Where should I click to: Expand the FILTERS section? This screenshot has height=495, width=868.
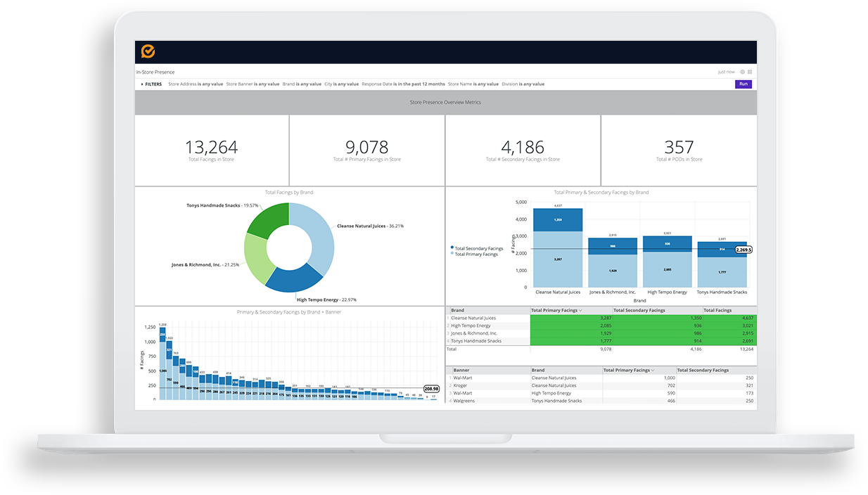click(152, 84)
